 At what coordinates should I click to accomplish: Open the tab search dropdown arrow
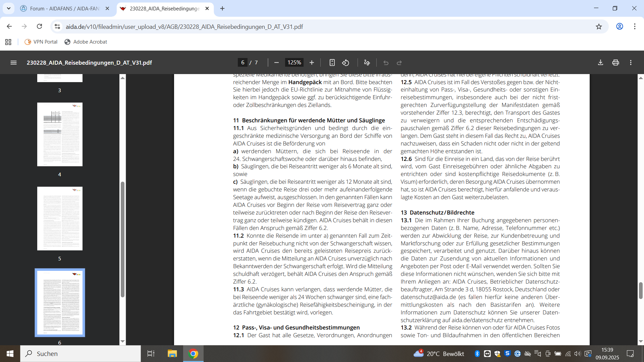pos(9,8)
